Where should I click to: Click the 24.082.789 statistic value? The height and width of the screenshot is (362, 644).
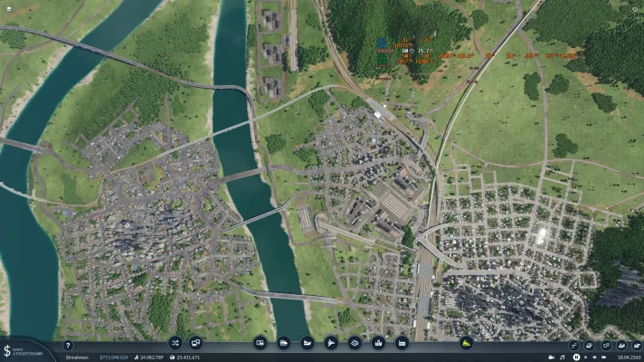[x=152, y=357]
